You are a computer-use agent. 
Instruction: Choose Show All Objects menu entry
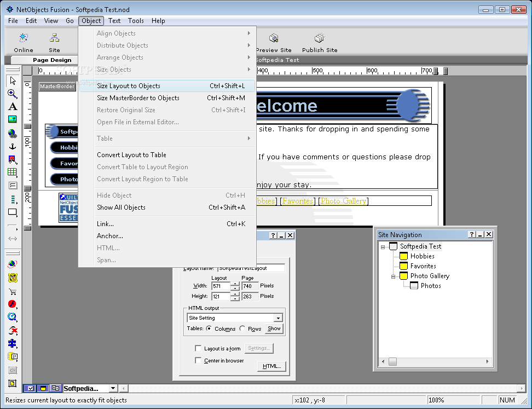click(x=167, y=208)
